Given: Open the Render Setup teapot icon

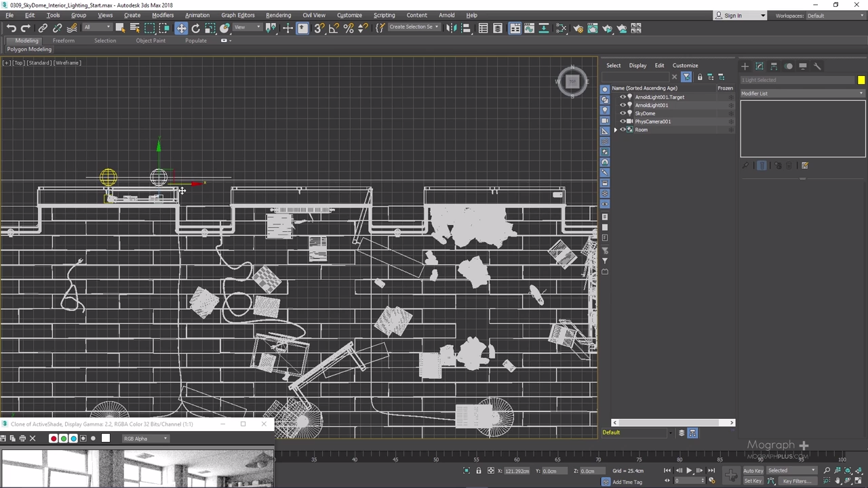Looking at the screenshot, I should point(578,28).
